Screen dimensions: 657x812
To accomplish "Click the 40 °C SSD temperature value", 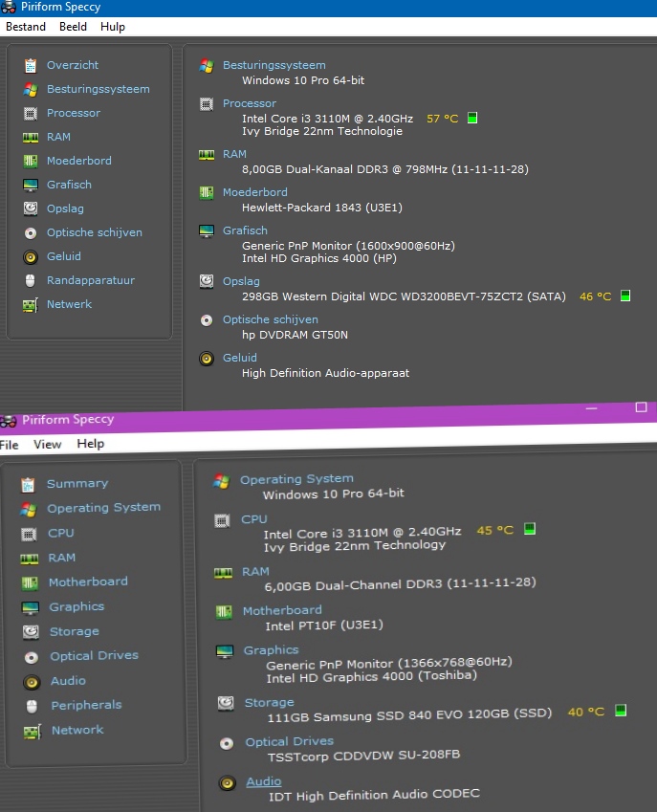I will click(586, 712).
